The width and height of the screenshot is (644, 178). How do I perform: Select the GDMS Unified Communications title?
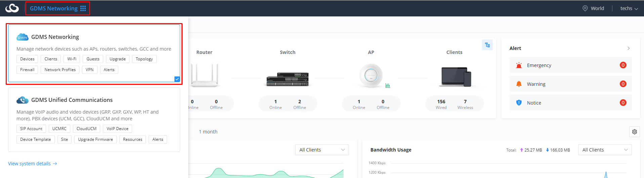[72, 100]
